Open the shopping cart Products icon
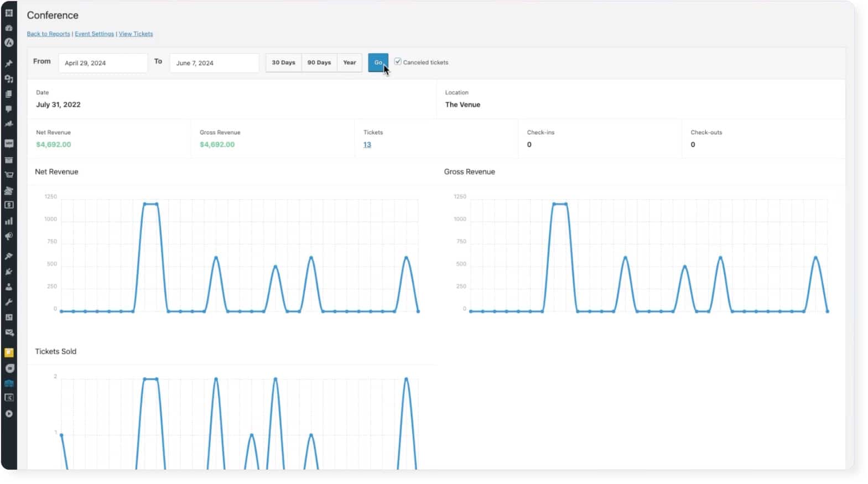The width and height of the screenshot is (868, 484). (x=9, y=175)
